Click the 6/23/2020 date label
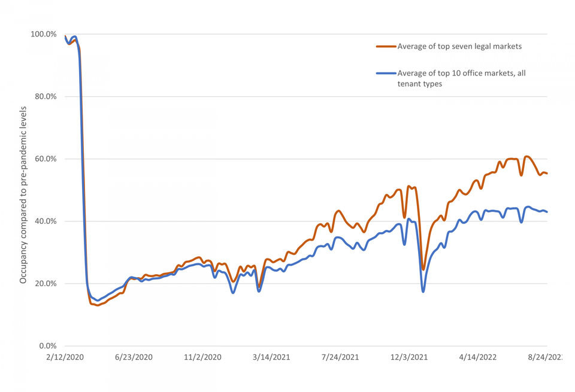The image size is (575, 392). pos(134,357)
